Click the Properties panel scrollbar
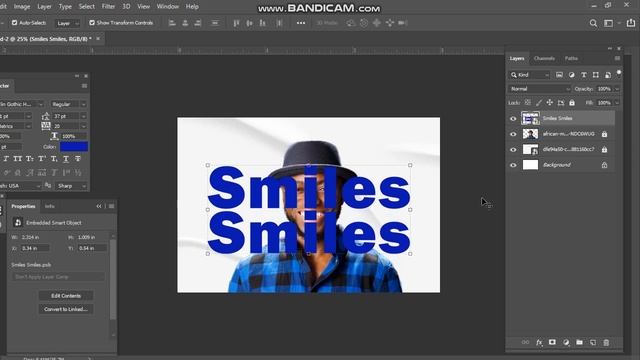This screenshot has width=640, height=360. pos(113,280)
